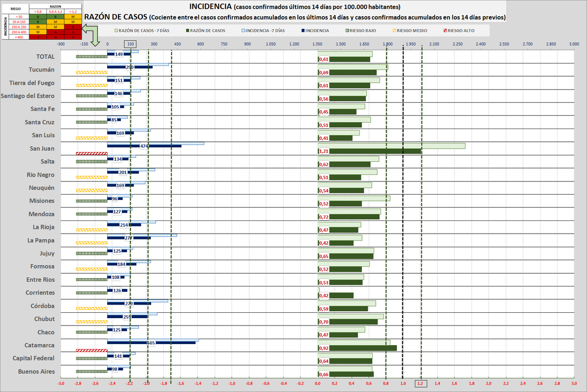
Task: Click Mendoza's ratio value 0,72
Action: click(x=323, y=217)
